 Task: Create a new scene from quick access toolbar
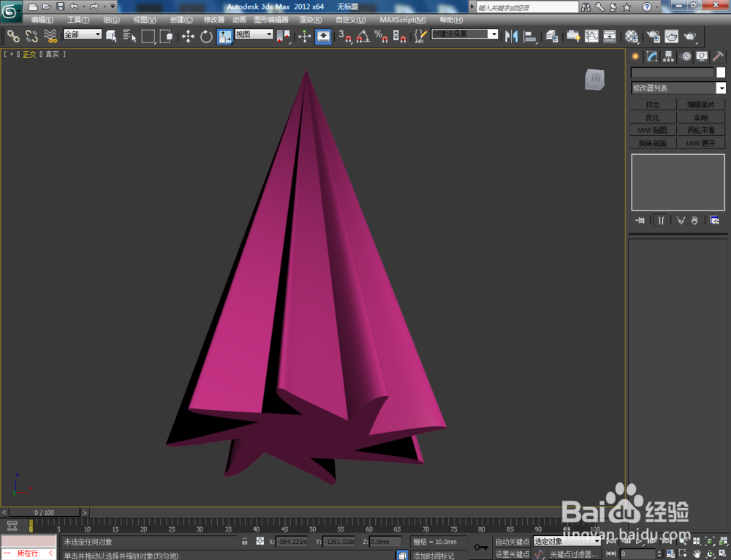click(x=33, y=7)
